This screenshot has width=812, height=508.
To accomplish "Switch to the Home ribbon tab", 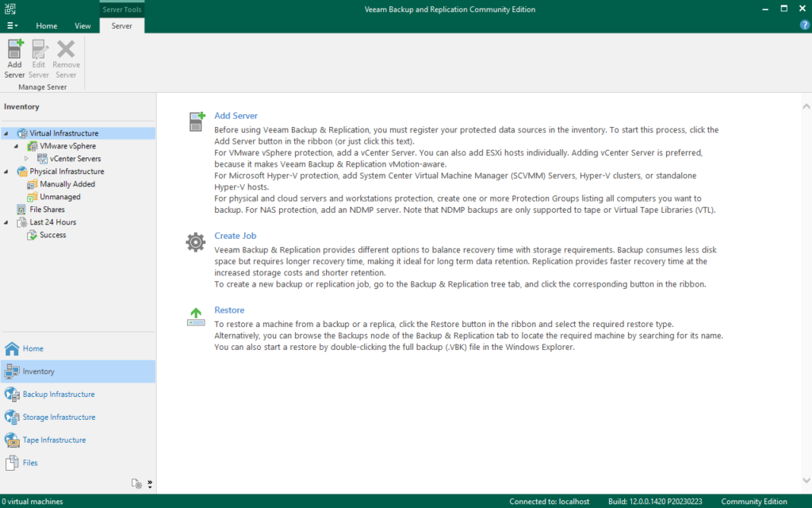I will click(47, 25).
